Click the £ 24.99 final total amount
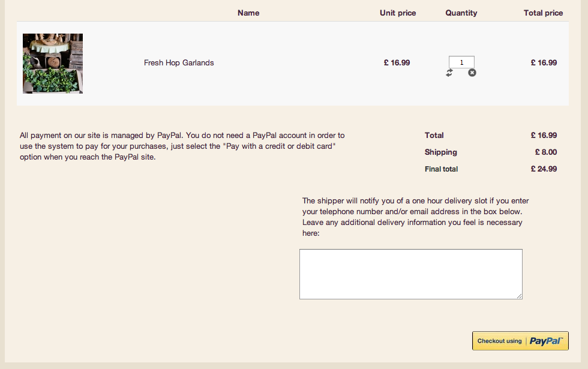Screen dimensions: 588x369 pyautogui.click(x=544, y=169)
